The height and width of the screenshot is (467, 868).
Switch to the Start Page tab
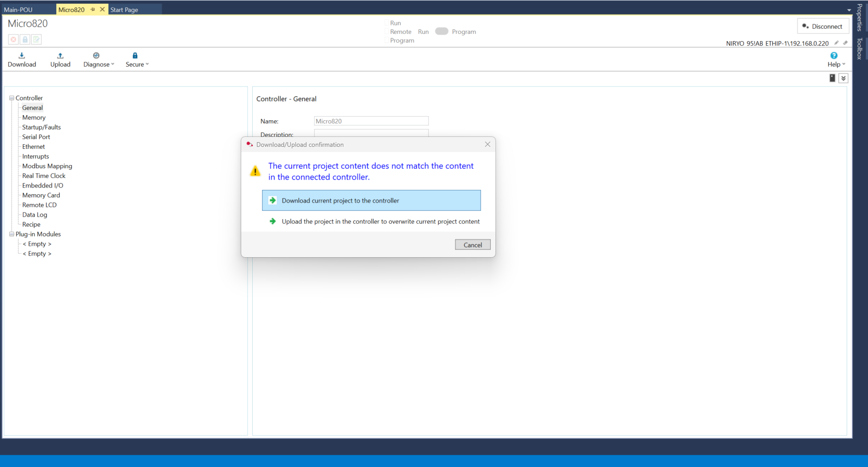(124, 9)
